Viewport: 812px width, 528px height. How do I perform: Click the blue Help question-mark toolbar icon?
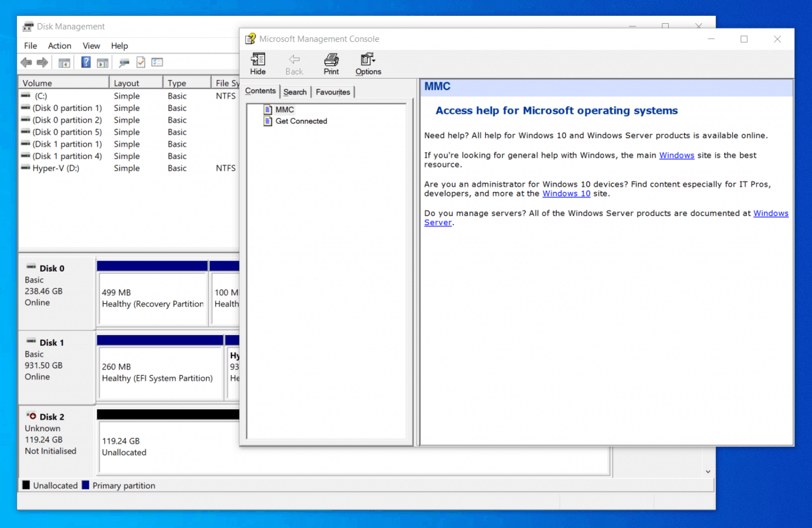(86, 62)
